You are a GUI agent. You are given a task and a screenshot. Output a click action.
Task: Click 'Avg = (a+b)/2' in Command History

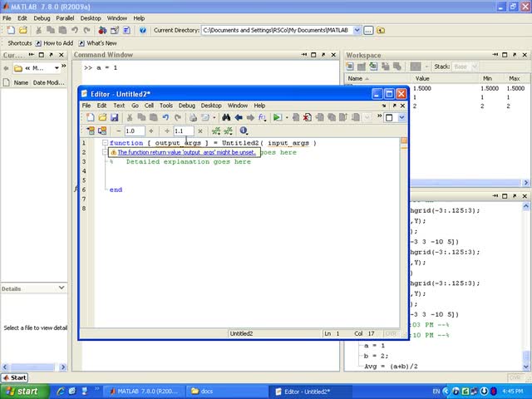coord(391,367)
